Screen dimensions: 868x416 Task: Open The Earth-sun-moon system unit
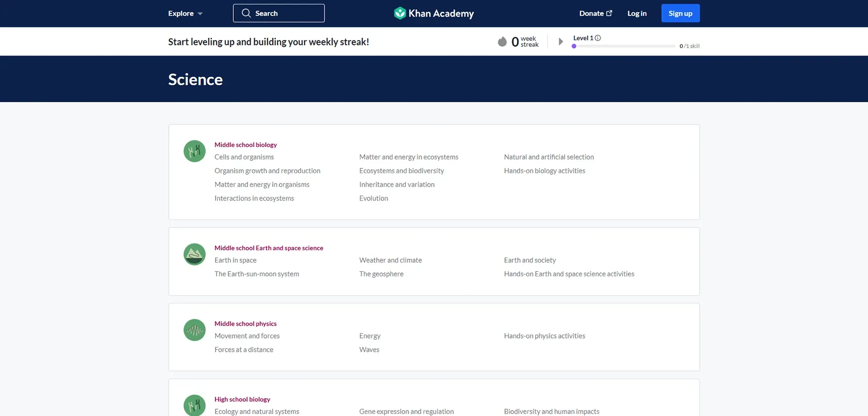tap(256, 274)
